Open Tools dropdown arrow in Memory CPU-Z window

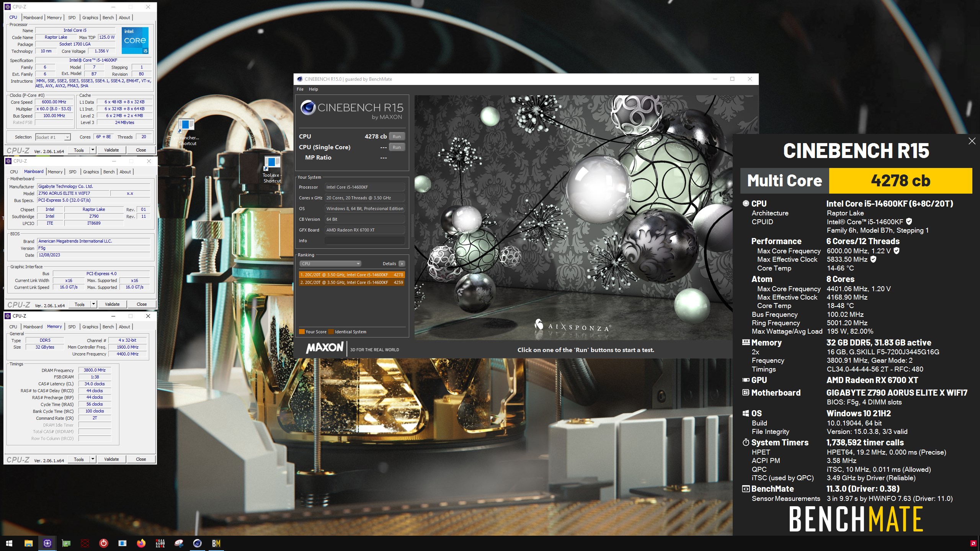(93, 459)
